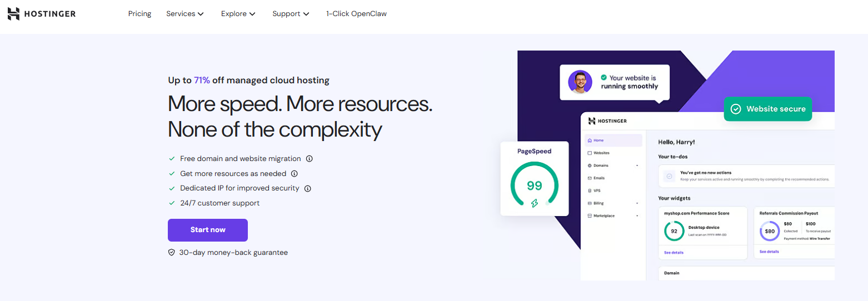The image size is (868, 301).
Task: Expand the Explore menu
Action: click(238, 14)
